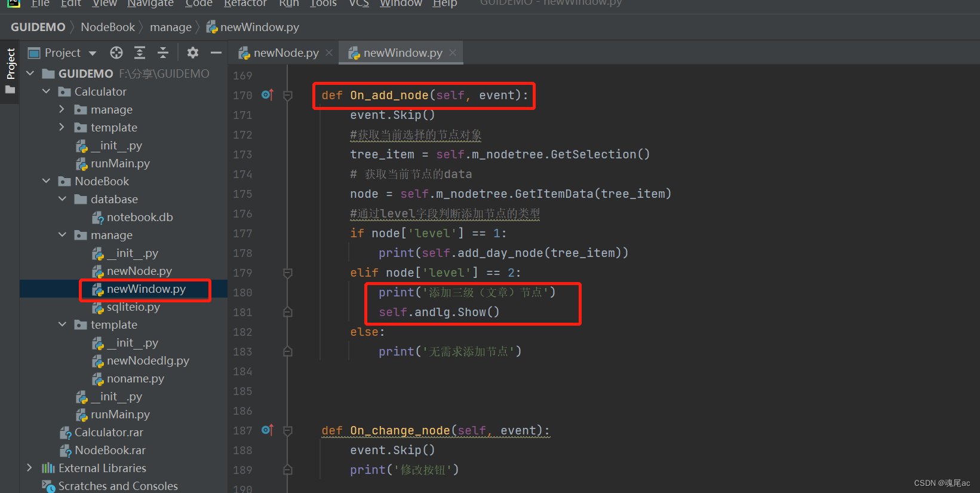The image size is (980, 493).
Task: Open the Tools menu
Action: coord(323,3)
